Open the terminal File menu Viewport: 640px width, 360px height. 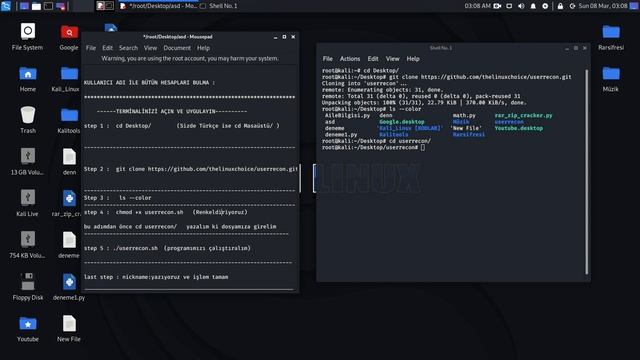pos(328,59)
